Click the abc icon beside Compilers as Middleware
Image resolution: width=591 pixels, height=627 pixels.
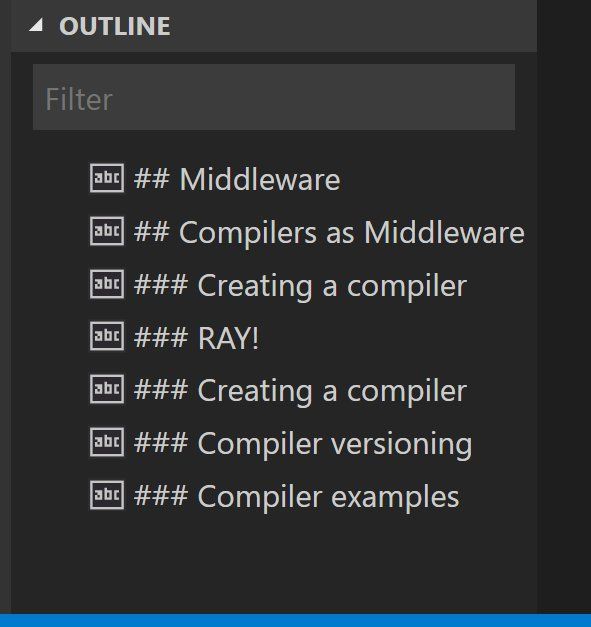pos(107,231)
